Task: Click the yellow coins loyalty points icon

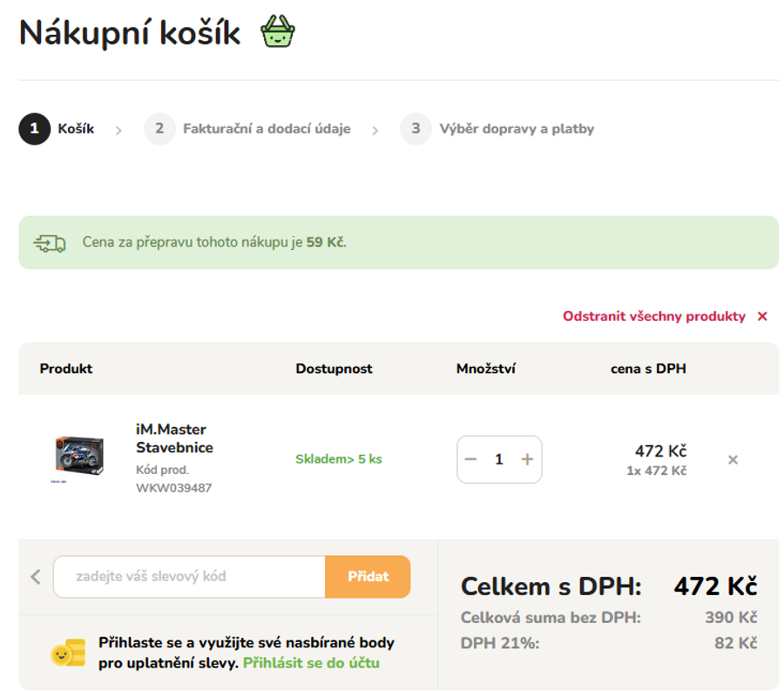Action: point(68,653)
